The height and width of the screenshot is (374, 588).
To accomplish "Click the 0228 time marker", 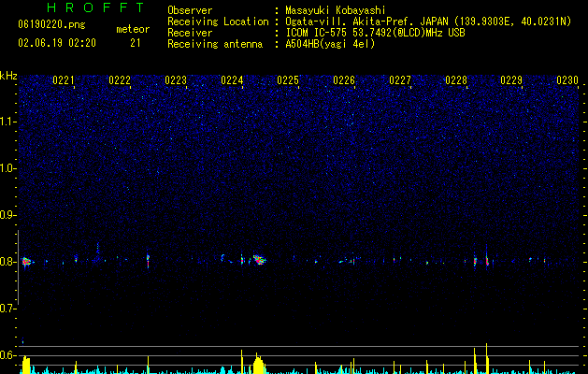I will 456,80.
